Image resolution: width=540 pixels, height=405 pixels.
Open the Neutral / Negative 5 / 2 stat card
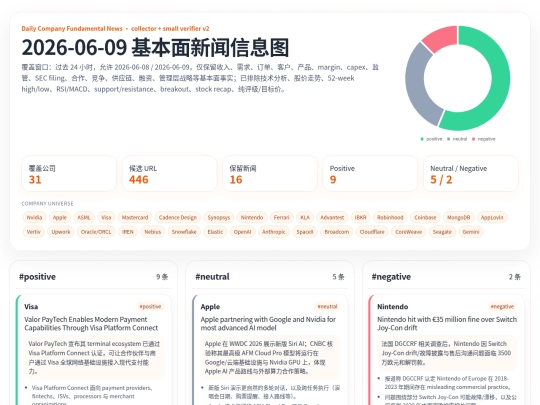[471, 174]
